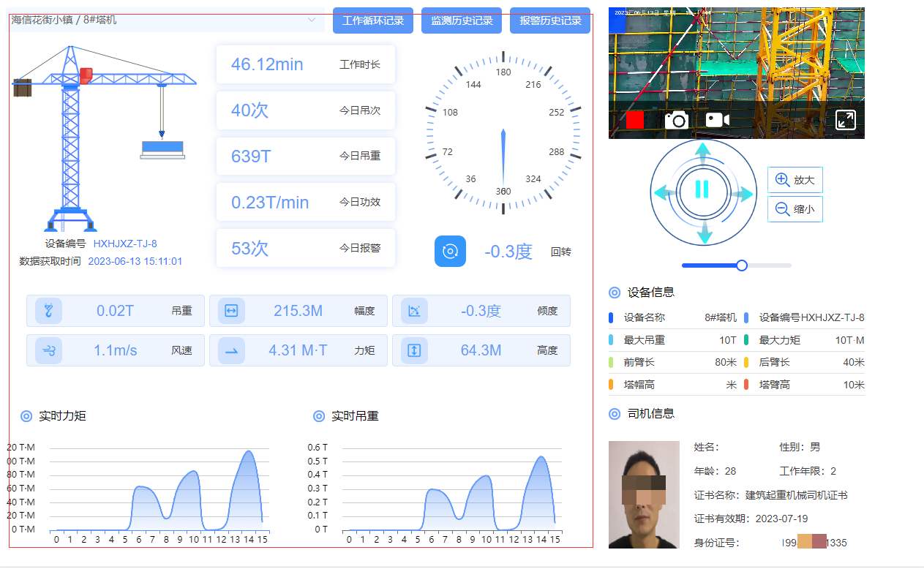Switch to 监测历史记录 tab

pos(462,20)
